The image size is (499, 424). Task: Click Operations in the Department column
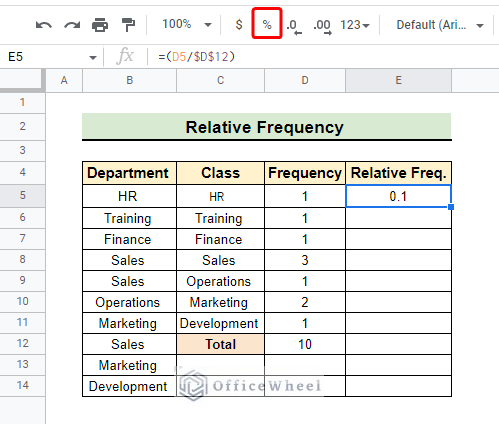(128, 302)
